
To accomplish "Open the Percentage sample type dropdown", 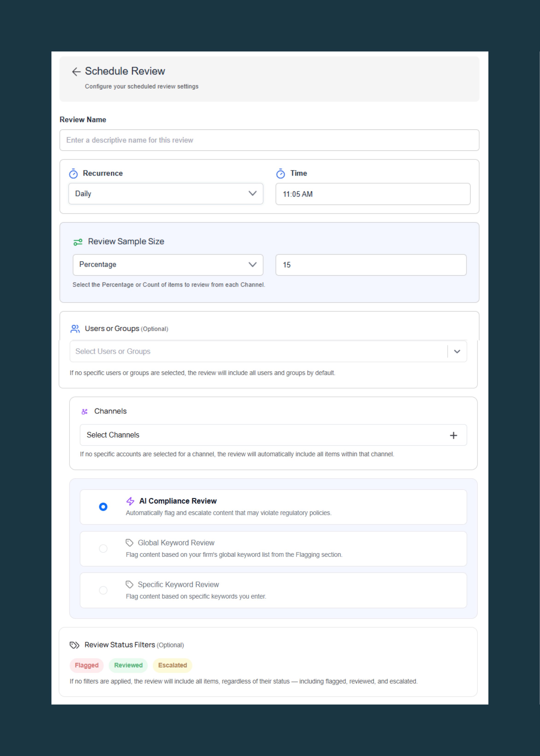I will [x=168, y=265].
